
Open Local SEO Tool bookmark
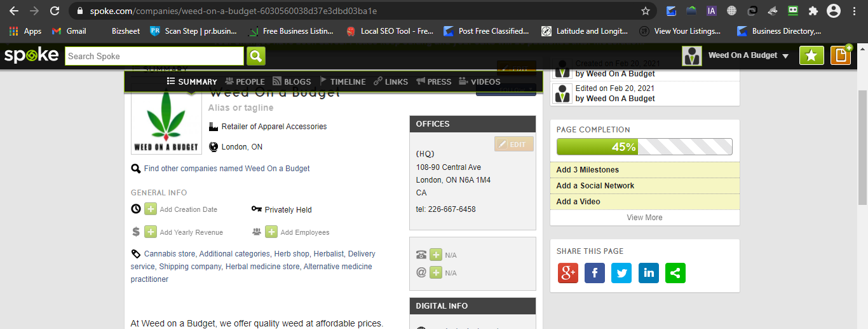click(x=390, y=31)
